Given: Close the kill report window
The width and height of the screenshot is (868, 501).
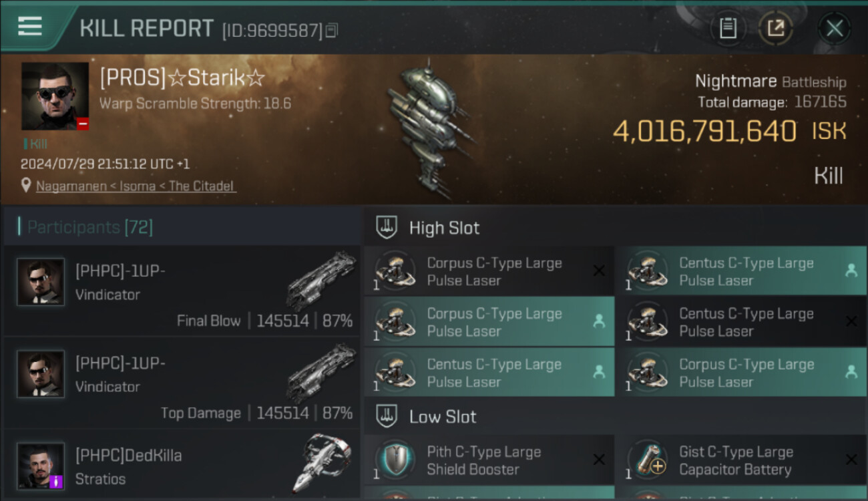Looking at the screenshot, I should click(x=835, y=28).
